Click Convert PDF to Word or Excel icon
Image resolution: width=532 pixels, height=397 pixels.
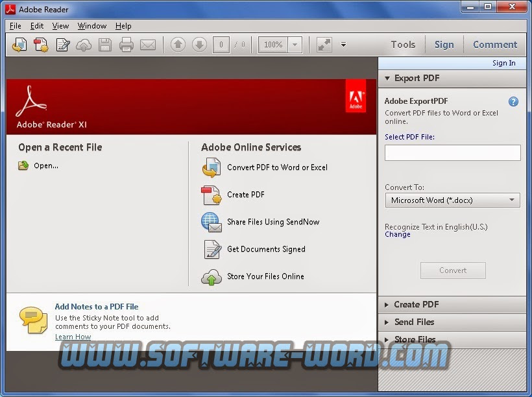(212, 167)
